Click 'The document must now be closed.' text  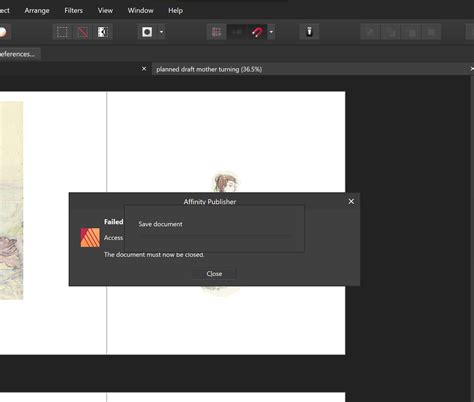click(x=154, y=255)
